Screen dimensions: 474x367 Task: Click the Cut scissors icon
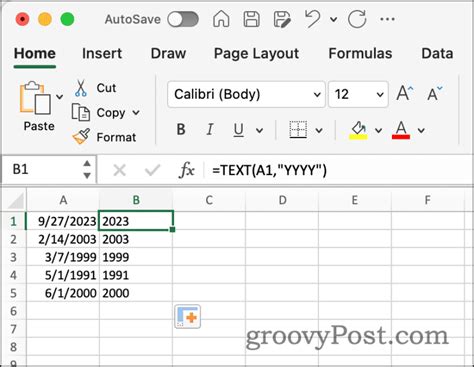point(81,88)
